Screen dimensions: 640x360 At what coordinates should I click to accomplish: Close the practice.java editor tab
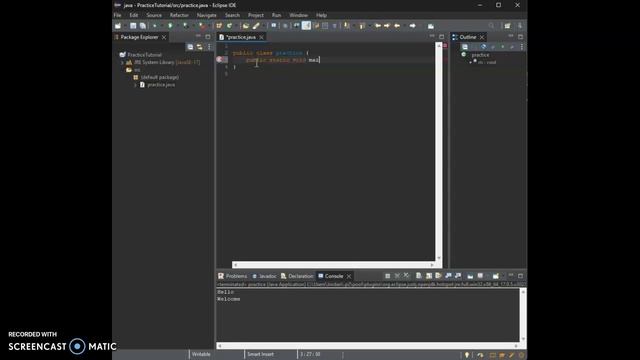coord(261,37)
